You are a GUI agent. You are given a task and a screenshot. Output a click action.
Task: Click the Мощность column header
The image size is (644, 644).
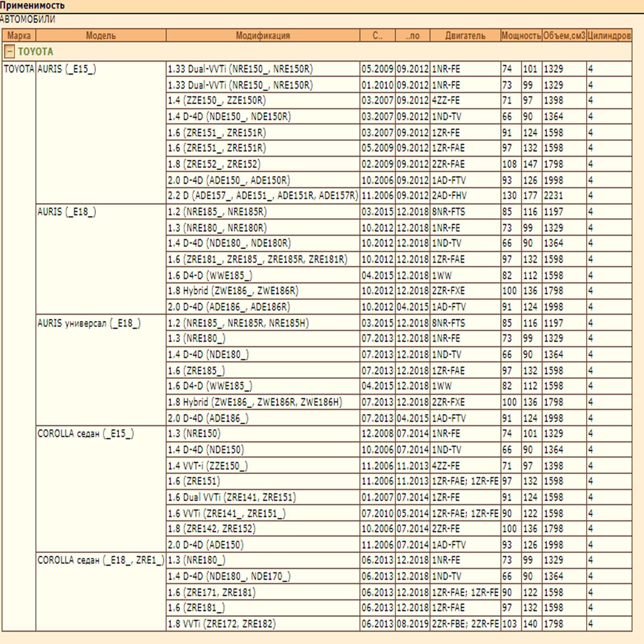coord(521,35)
